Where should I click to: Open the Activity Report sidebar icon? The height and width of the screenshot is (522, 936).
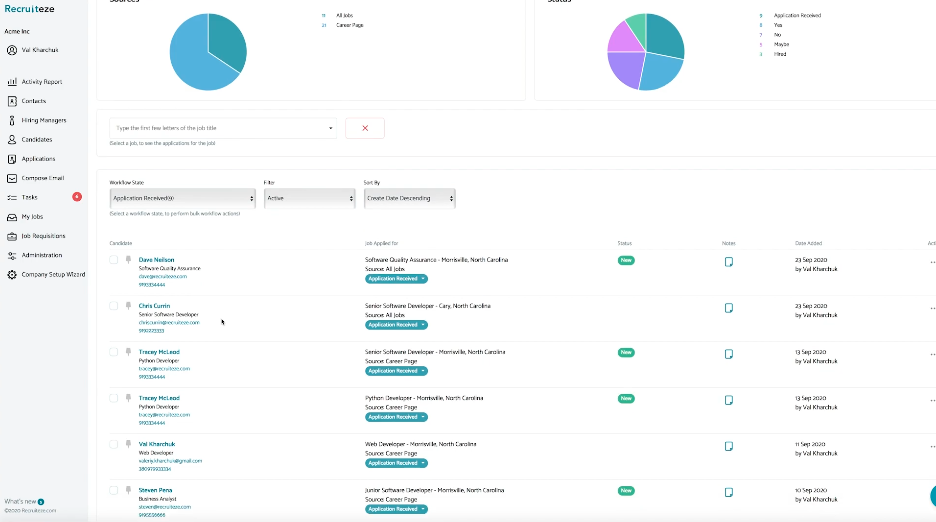[x=11, y=82]
